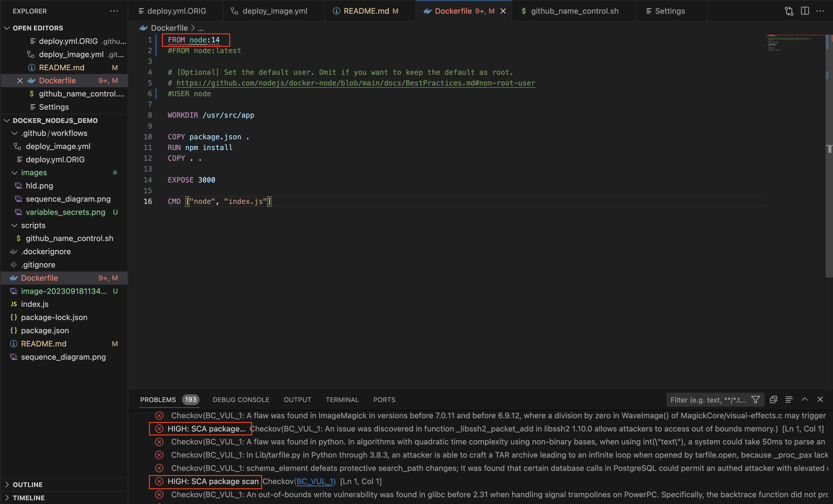833x504 pixels.
Task: Open the source control changes icon
Action: [789, 11]
